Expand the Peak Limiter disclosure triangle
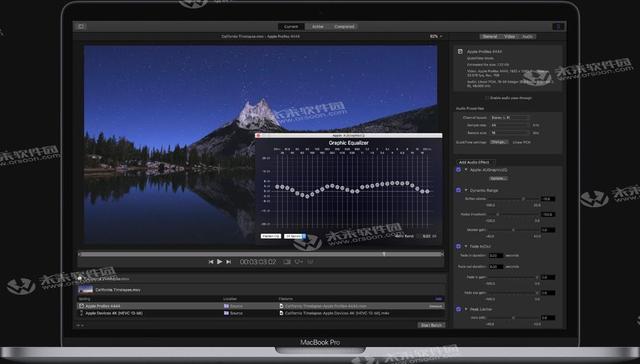Viewport: 640px width, 364px height. 466,309
